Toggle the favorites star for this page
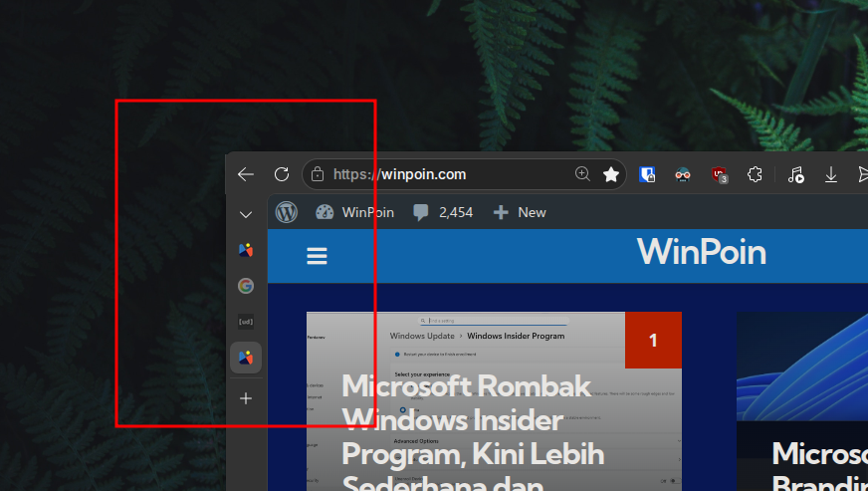Image resolution: width=868 pixels, height=491 pixels. point(611,174)
